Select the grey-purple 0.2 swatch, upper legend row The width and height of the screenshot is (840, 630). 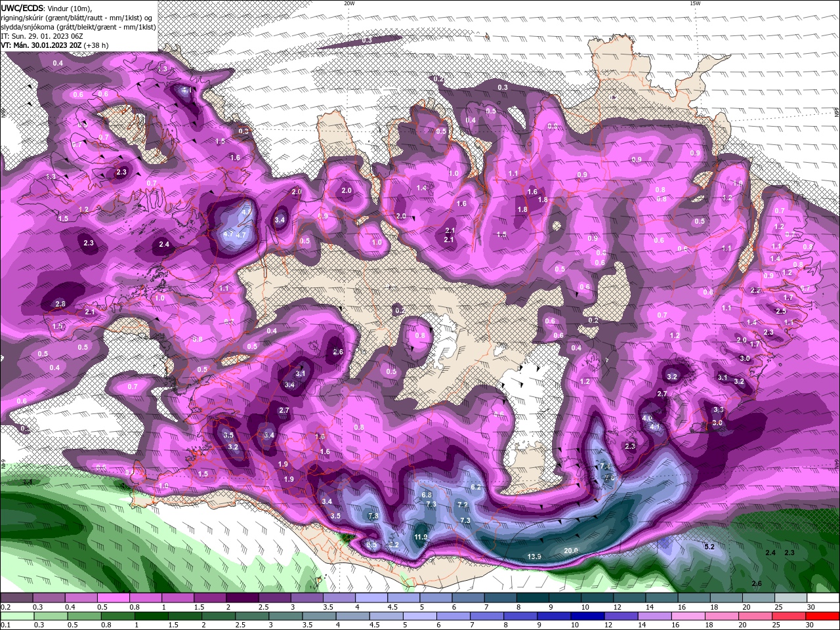(16, 598)
